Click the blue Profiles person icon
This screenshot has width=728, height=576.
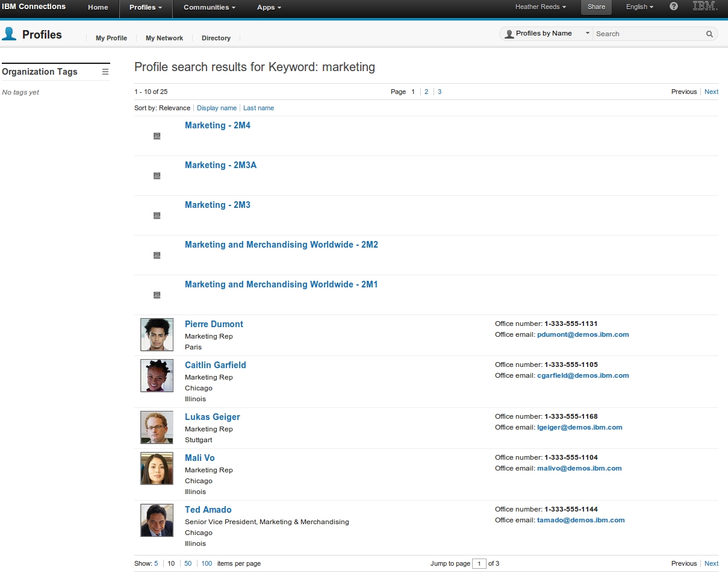tap(9, 34)
